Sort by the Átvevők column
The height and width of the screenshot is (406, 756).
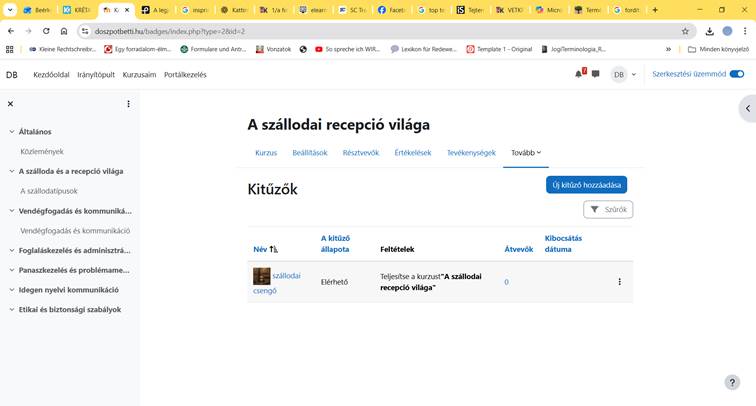519,249
